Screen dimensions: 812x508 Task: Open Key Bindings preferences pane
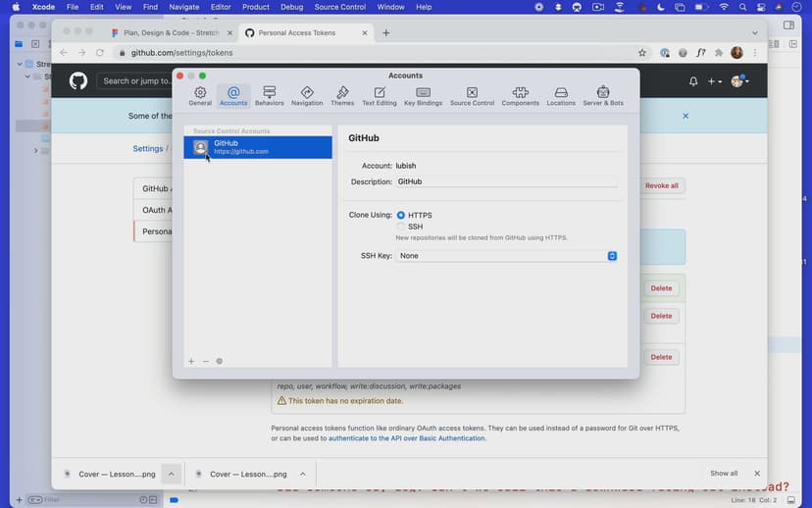pos(423,95)
